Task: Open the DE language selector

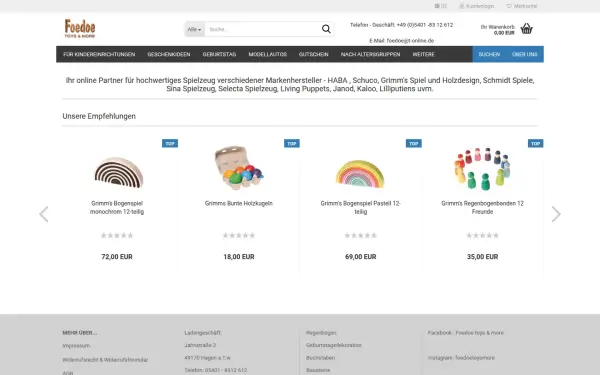Action: 441,6
